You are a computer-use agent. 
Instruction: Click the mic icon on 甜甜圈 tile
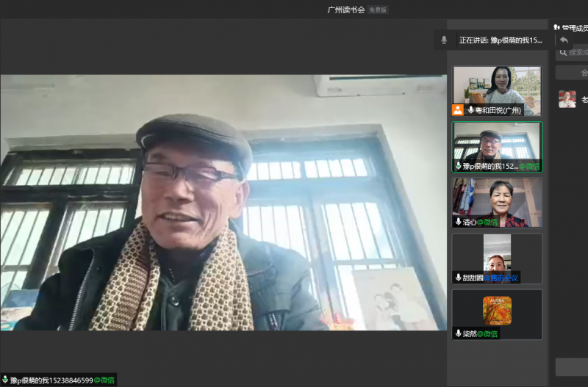tap(458, 278)
